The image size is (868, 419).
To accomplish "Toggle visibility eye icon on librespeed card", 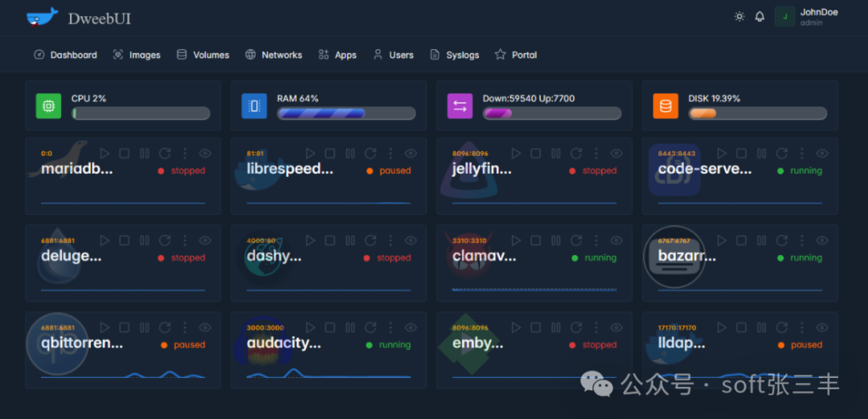I will 411,153.
